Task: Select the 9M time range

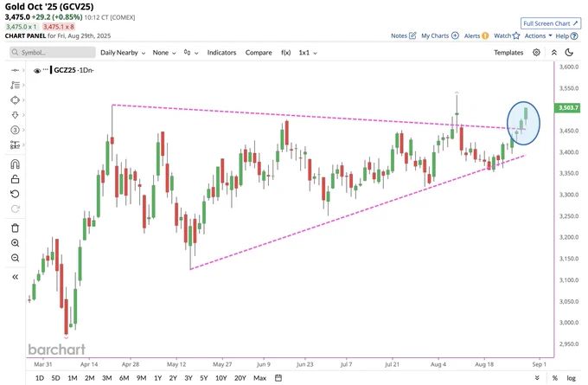Action: tap(141, 378)
